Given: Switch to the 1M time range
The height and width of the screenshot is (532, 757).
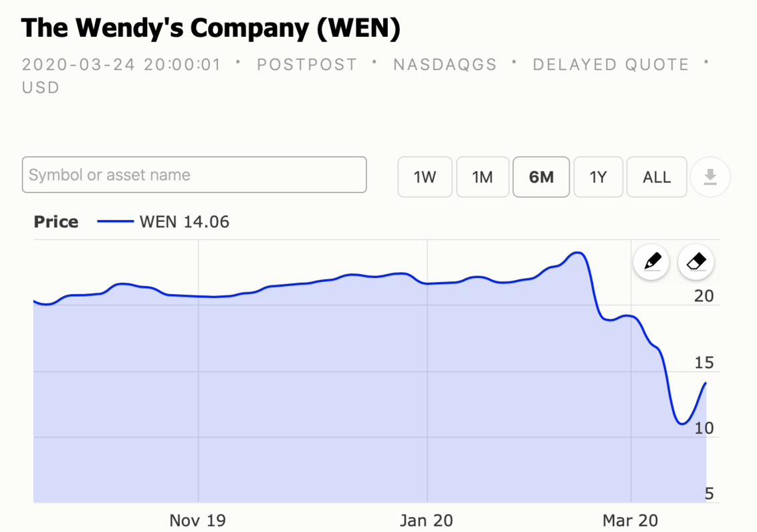Looking at the screenshot, I should coord(482,176).
